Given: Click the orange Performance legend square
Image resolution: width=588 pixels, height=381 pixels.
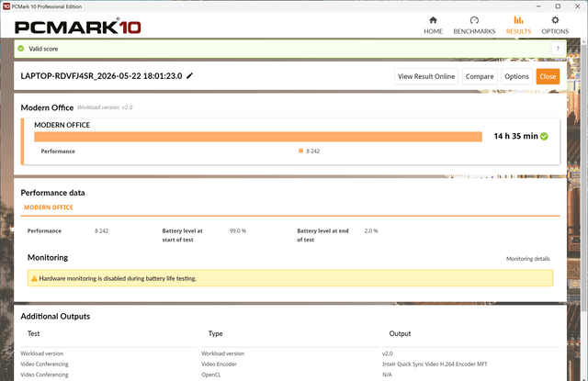Looking at the screenshot, I should [x=300, y=151].
